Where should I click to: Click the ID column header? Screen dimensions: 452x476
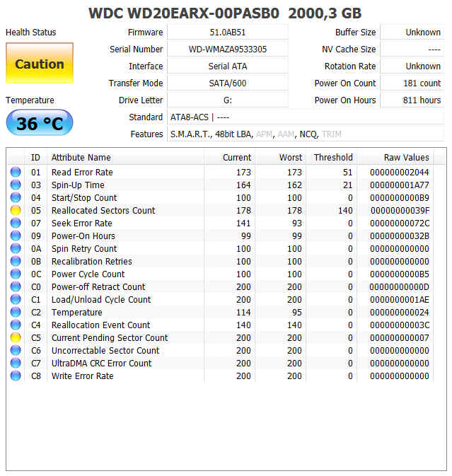tap(35, 157)
